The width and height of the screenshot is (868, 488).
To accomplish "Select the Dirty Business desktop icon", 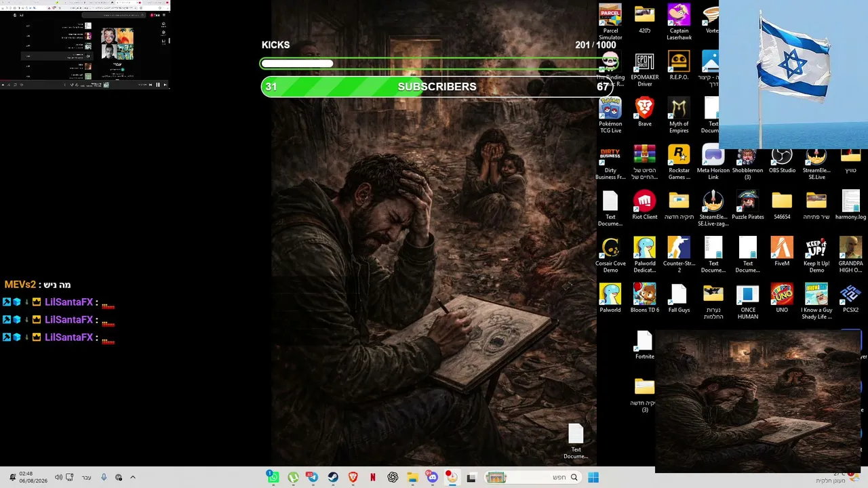I will coord(610,162).
